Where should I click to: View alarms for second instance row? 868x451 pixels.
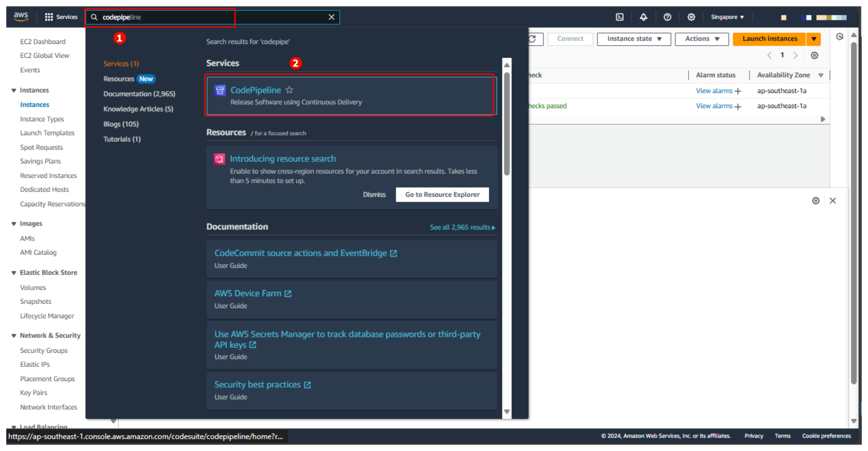tap(714, 106)
